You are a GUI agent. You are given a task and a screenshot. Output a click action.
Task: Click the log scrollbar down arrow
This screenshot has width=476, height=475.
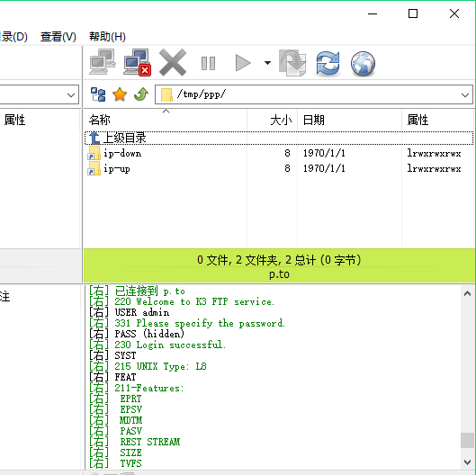click(x=468, y=462)
